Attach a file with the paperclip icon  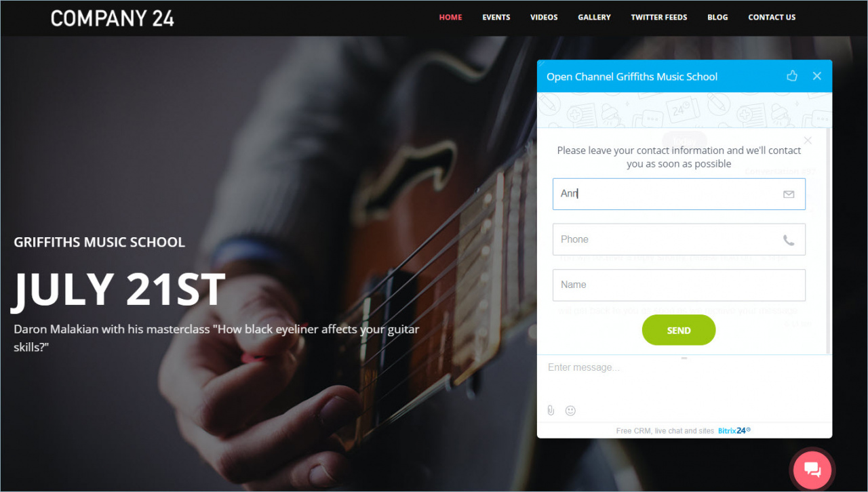tap(551, 411)
